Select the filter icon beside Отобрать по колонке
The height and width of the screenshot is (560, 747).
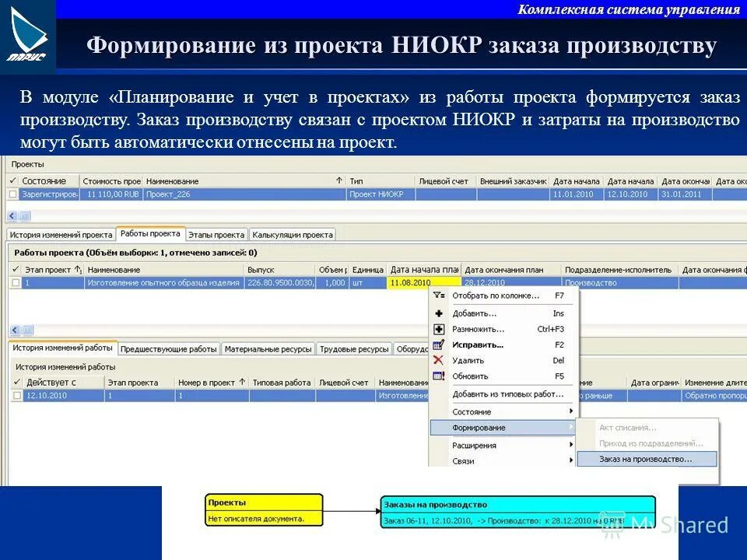(x=437, y=296)
